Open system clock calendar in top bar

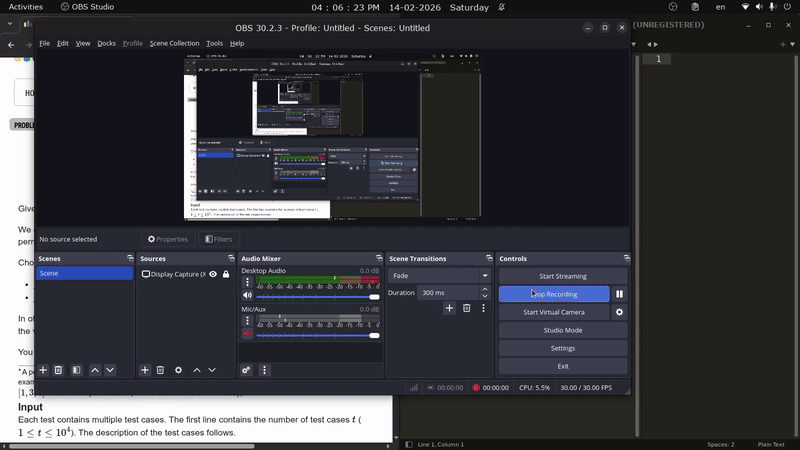[400, 7]
